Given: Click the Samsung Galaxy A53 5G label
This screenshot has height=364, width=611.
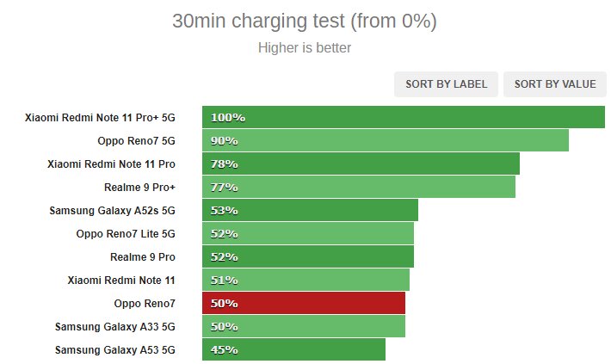Looking at the screenshot, I should 115,350.
